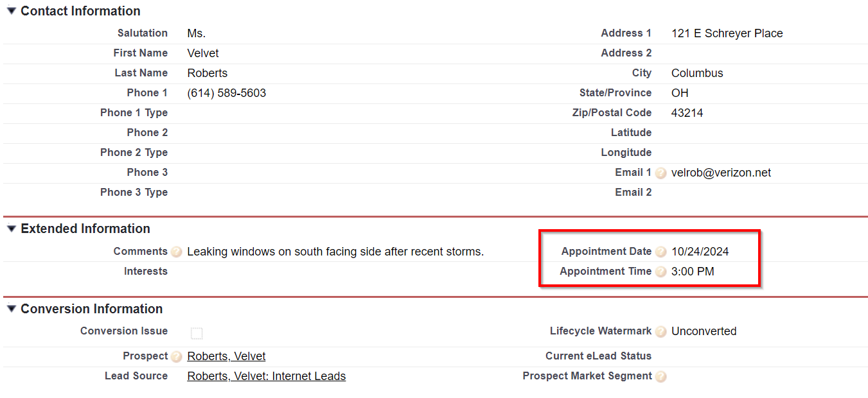Click help icon next to Appointment Date
Image resolution: width=868 pixels, height=398 pixels.
[x=660, y=252]
